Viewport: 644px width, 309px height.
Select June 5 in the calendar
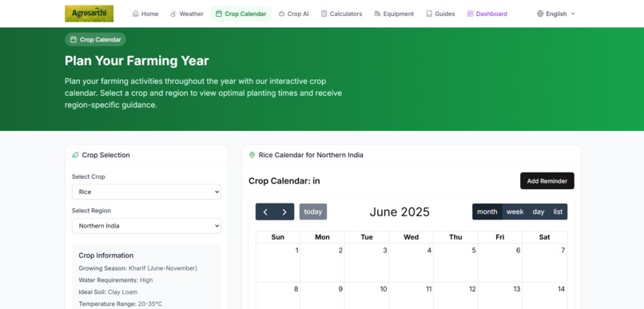455,263
